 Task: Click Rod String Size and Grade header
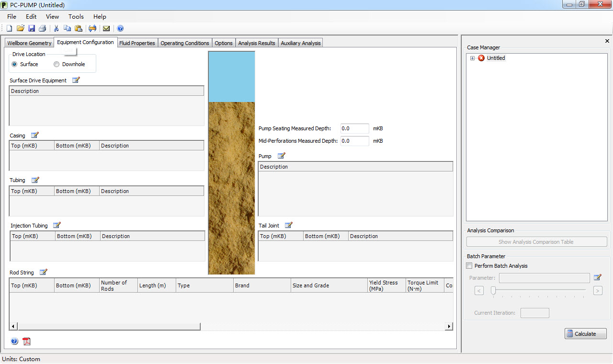(329, 285)
